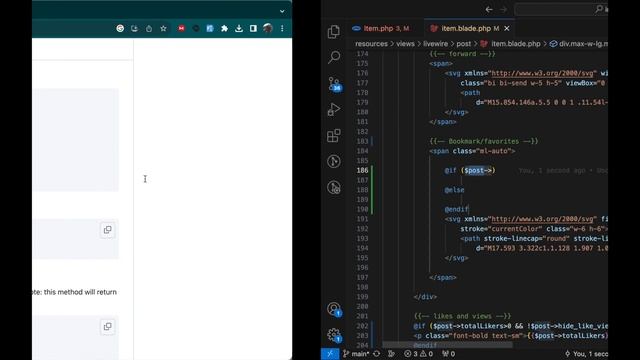
Task: Click errors and warnings count in status bar
Action: (x=418, y=354)
